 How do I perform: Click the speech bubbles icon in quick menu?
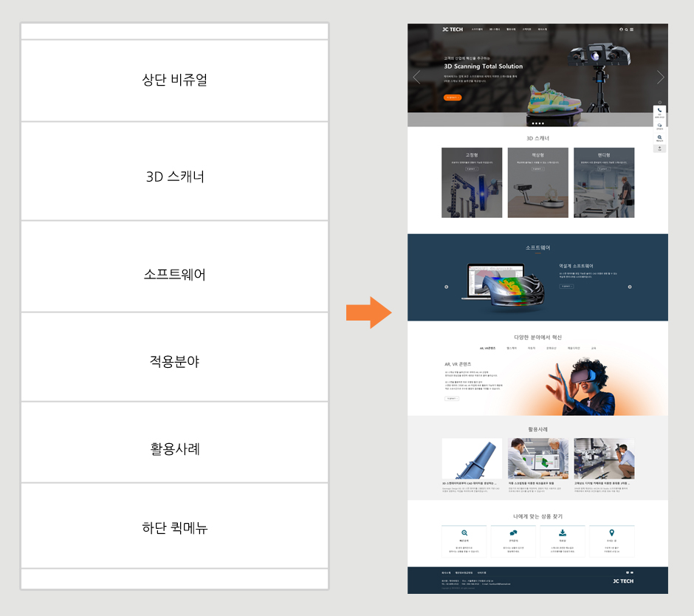[513, 533]
